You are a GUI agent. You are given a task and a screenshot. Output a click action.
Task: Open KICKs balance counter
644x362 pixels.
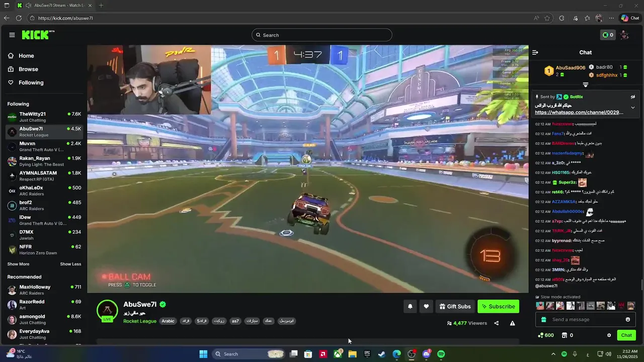608,35
